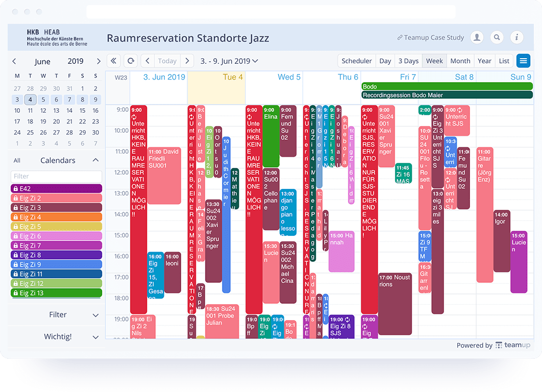Open the blue hamburger menu icon
Viewport: 542px width, 392px height.
point(523,60)
